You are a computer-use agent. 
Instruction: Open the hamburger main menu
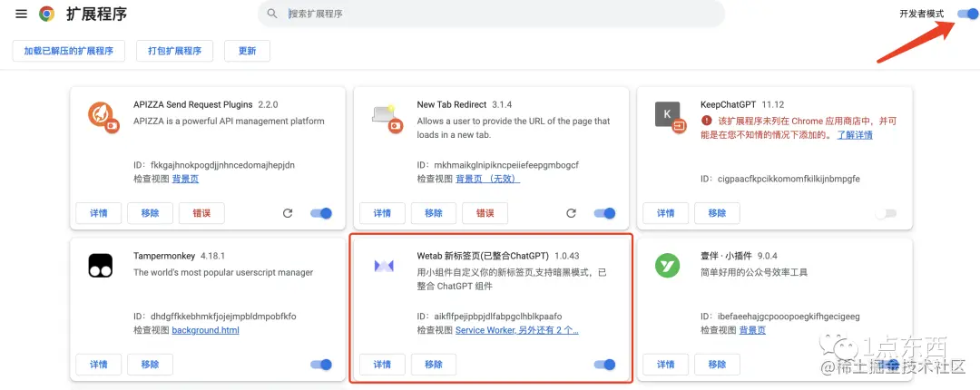click(21, 14)
